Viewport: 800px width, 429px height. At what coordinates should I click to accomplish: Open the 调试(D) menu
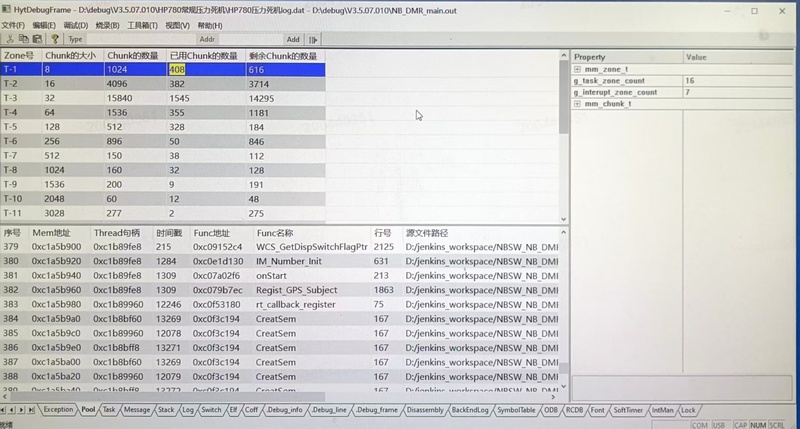[x=76, y=25]
